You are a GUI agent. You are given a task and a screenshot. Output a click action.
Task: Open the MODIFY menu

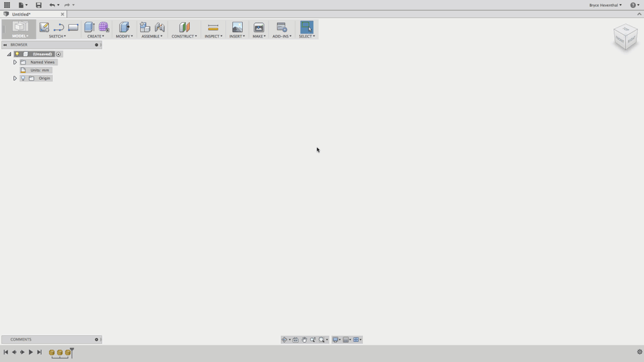click(124, 36)
